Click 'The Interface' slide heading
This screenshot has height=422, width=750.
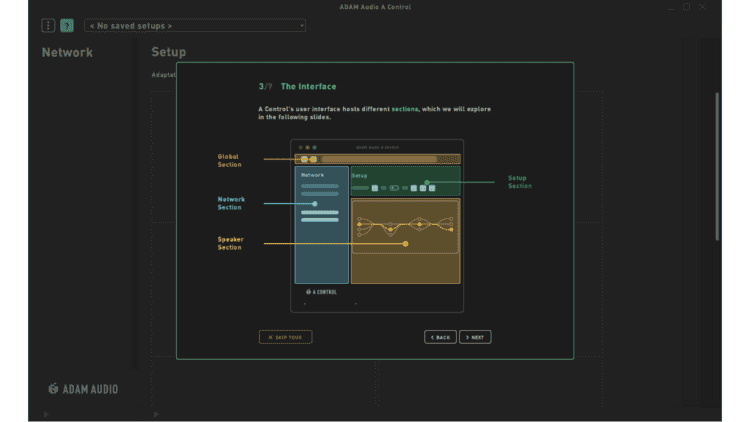(x=309, y=87)
